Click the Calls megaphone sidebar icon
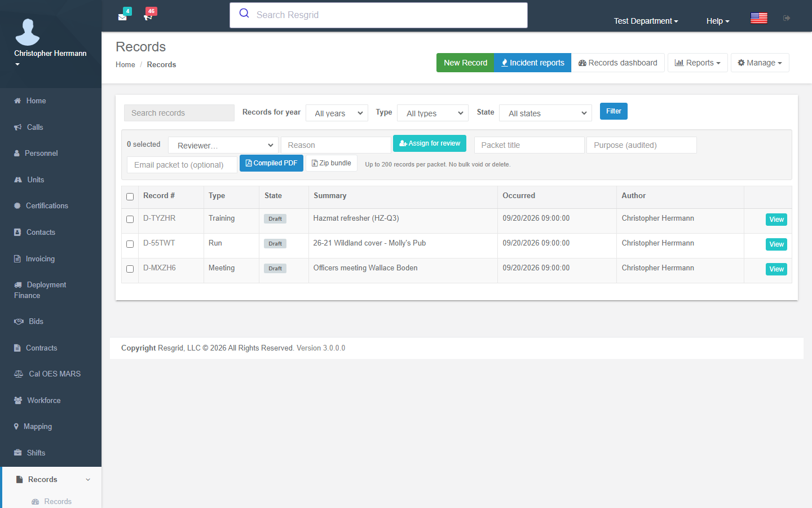 point(18,127)
